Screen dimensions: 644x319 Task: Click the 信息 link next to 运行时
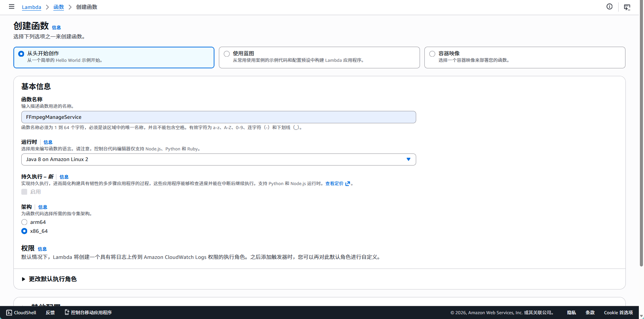click(x=48, y=142)
